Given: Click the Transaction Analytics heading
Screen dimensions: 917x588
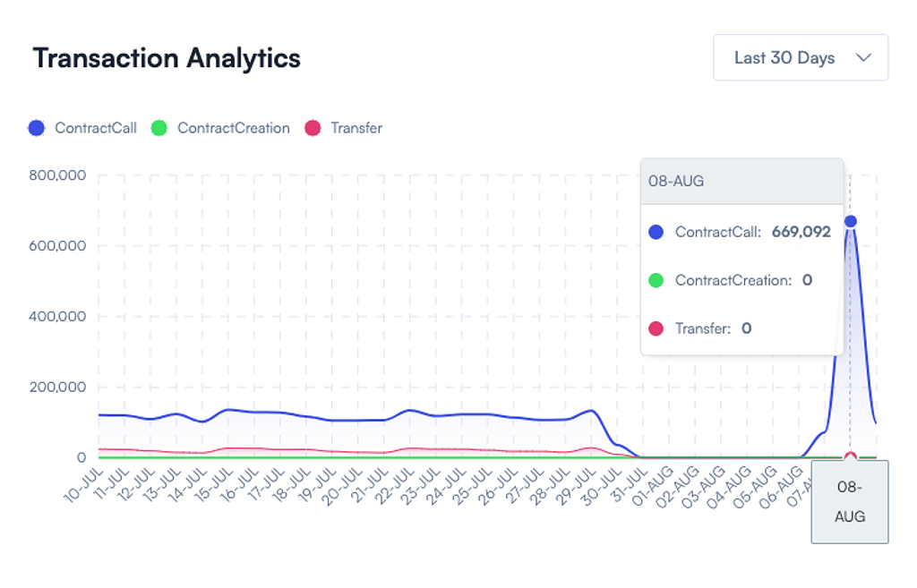Looking at the screenshot, I should (x=167, y=58).
